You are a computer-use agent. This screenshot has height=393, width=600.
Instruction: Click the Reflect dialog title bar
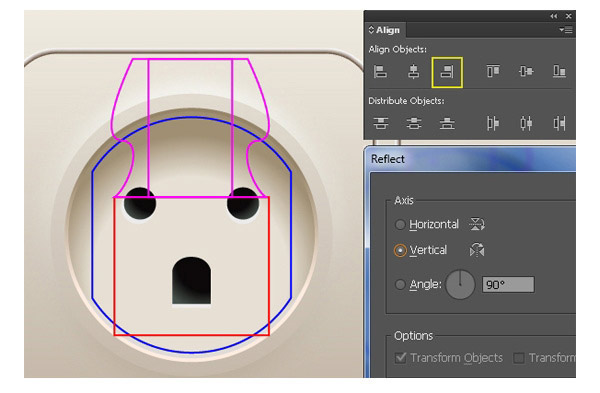471,159
